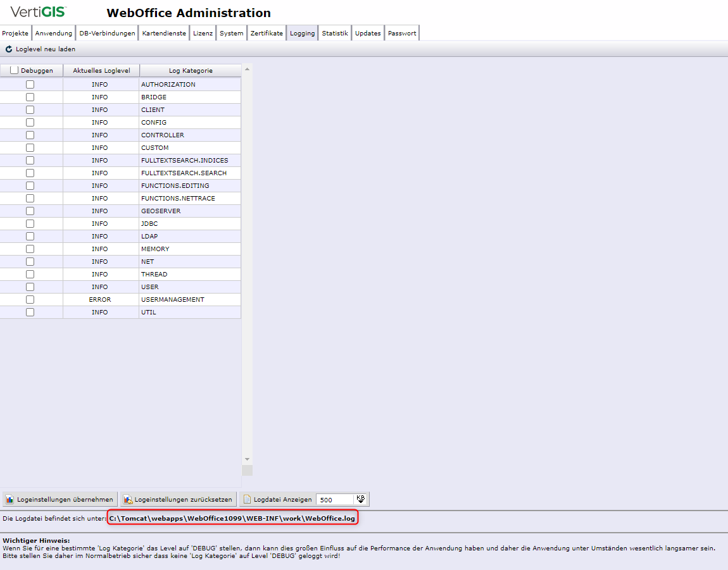Click the reload icon beside Loglevel neu laden

pos(9,49)
